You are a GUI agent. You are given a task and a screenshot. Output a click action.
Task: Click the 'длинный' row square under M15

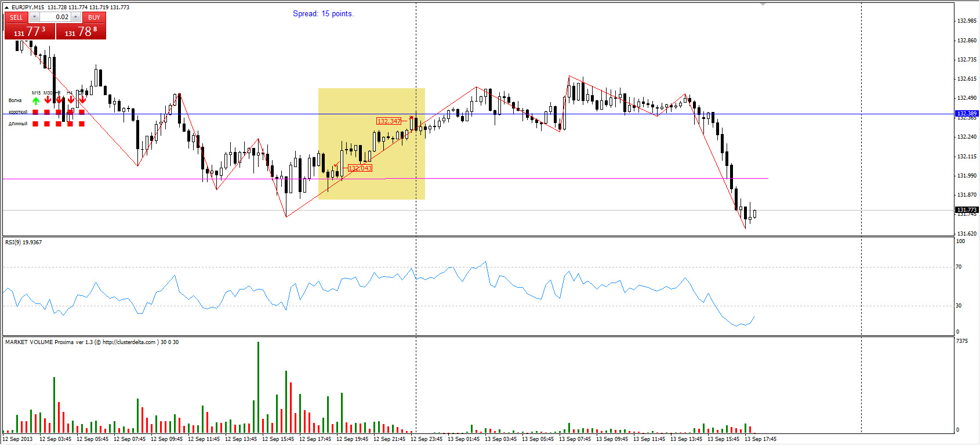click(35, 124)
